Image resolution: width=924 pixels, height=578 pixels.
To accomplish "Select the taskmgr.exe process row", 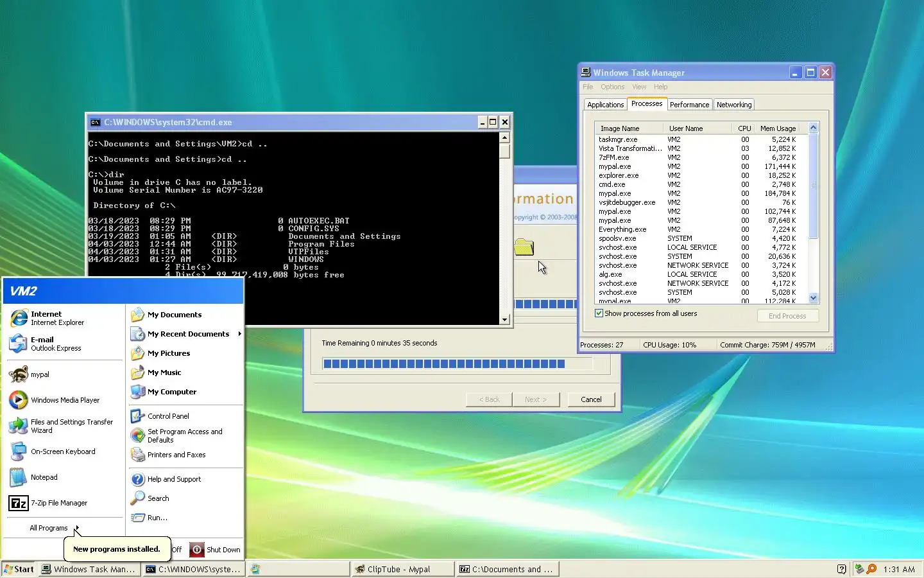I will click(701, 139).
